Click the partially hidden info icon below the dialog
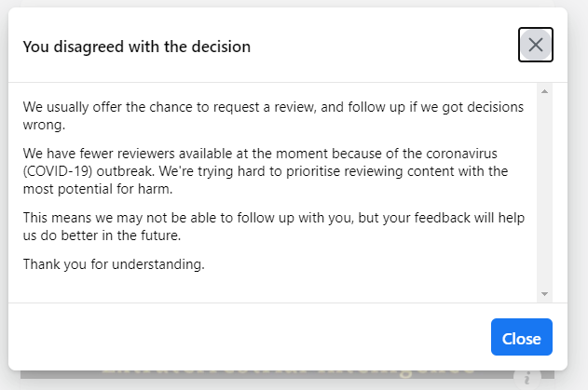 [528, 376]
